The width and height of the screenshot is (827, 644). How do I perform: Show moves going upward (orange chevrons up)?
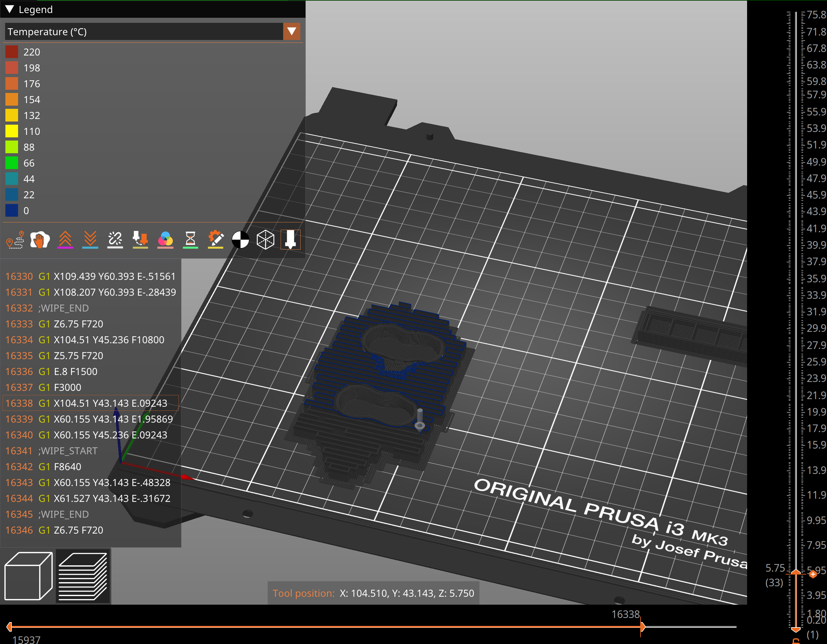65,240
